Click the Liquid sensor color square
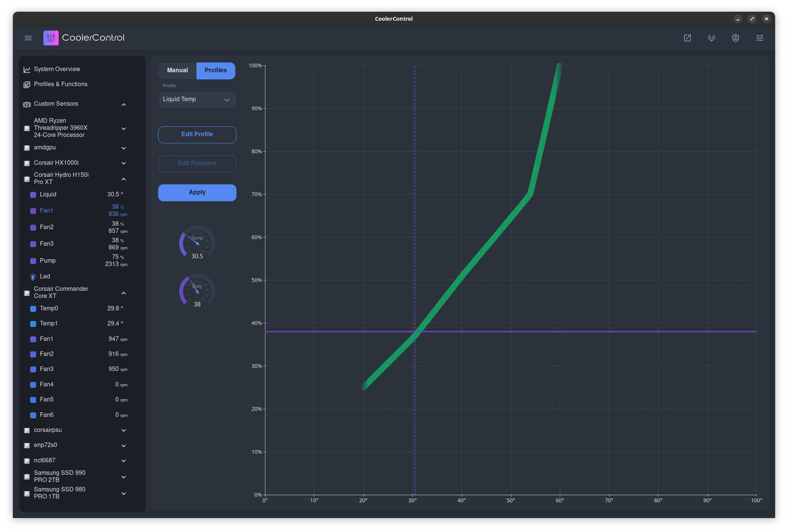This screenshot has height=532, width=788. tap(33, 195)
